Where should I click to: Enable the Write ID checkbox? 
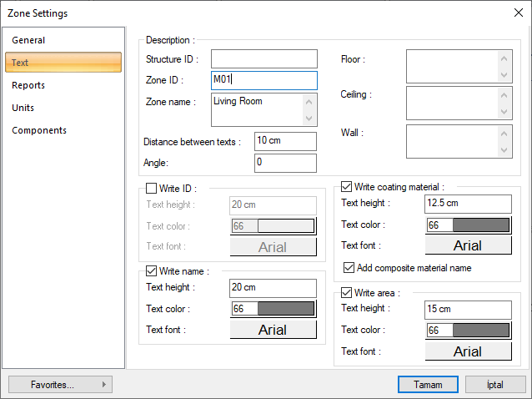[152, 189]
